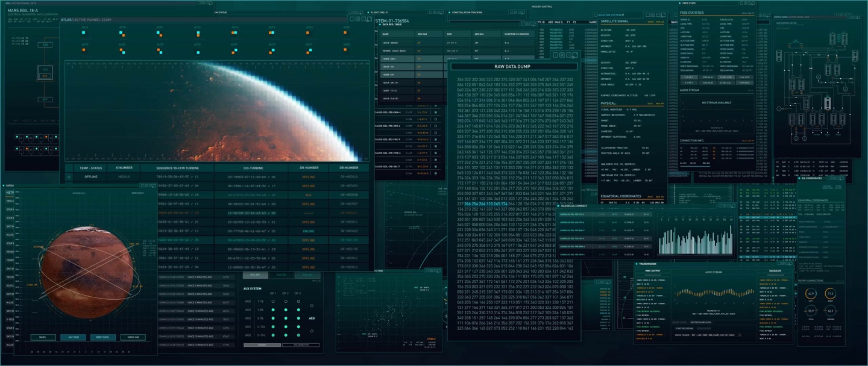
Task: Click the status indicator beside the DAEDELUS.CONNECT label
Action: pos(558,206)
